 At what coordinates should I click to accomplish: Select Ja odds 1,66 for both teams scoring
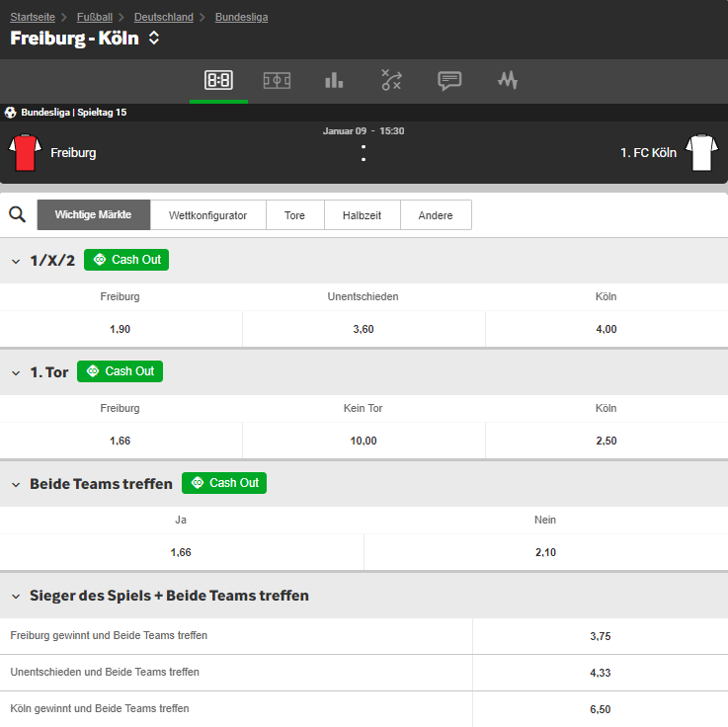[182, 552]
